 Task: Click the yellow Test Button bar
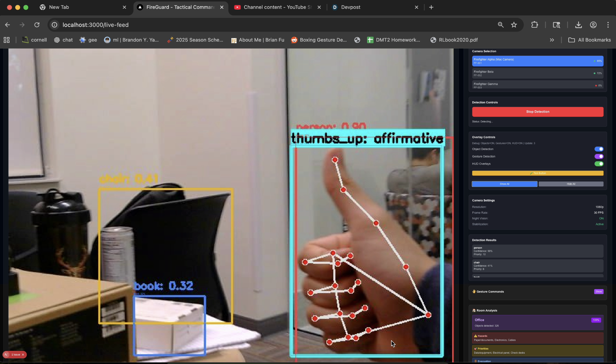coord(537,173)
